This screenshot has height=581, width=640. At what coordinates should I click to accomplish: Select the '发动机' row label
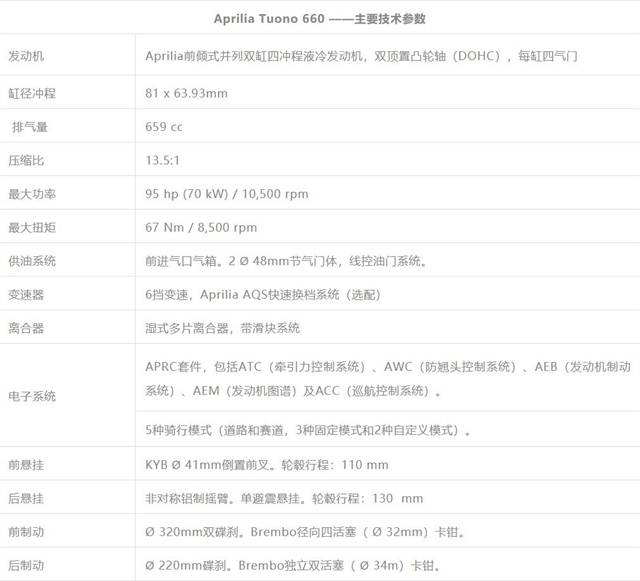click(26, 56)
